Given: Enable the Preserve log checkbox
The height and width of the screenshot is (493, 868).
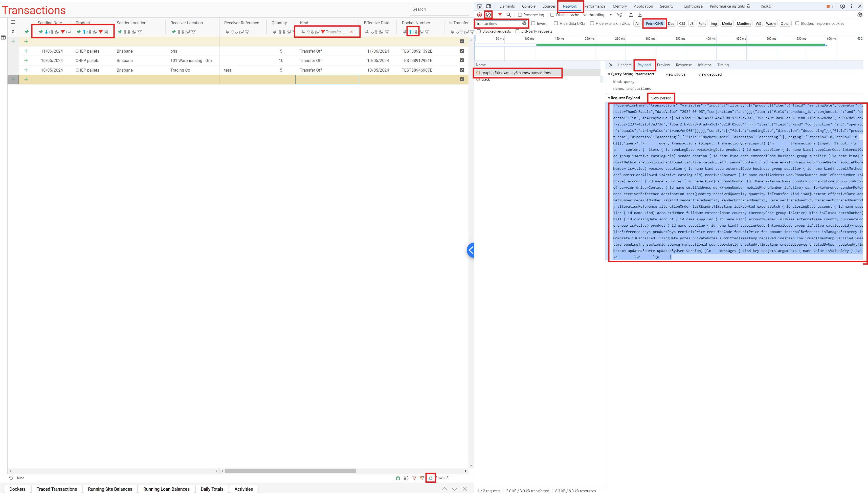Looking at the screenshot, I should click(x=520, y=15).
